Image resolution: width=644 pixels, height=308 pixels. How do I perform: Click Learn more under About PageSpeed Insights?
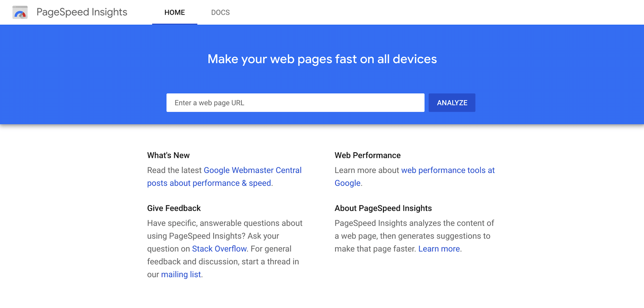(439, 248)
